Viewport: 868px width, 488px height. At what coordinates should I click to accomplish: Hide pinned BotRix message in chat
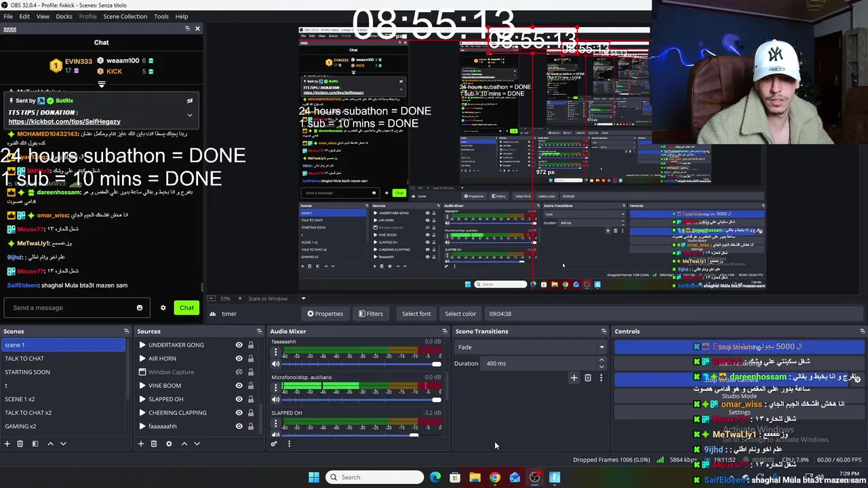190,100
